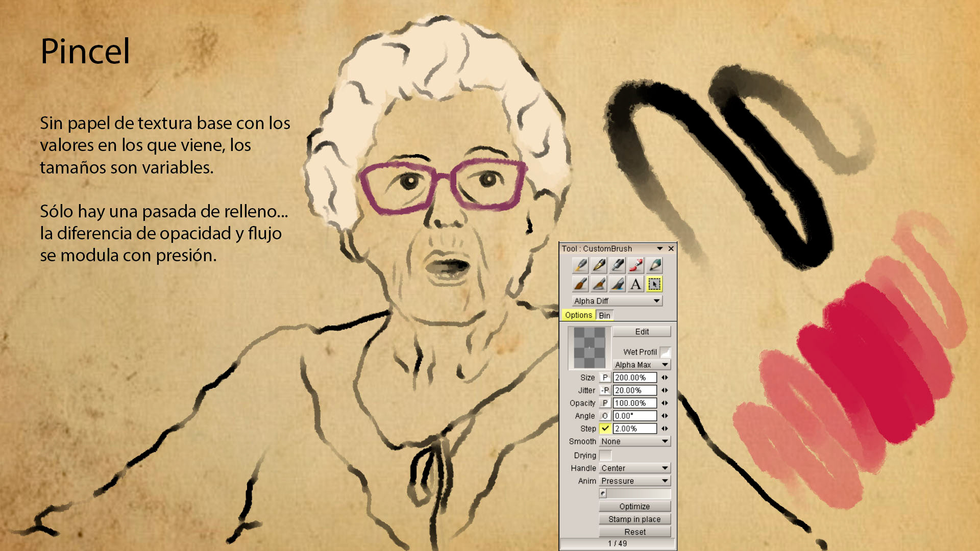This screenshot has height=551, width=980.
Task: Select the custom brush selection tool
Action: tap(655, 284)
